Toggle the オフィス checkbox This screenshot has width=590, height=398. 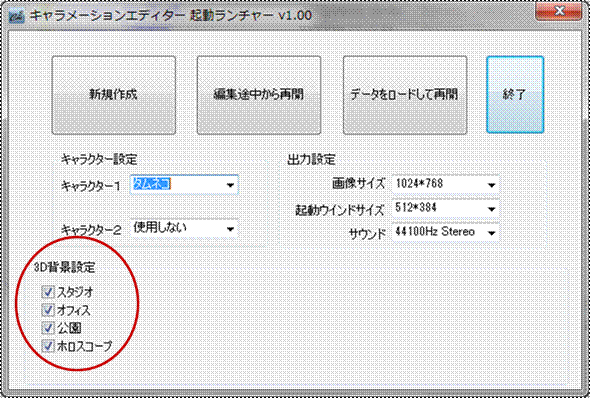coord(48,310)
